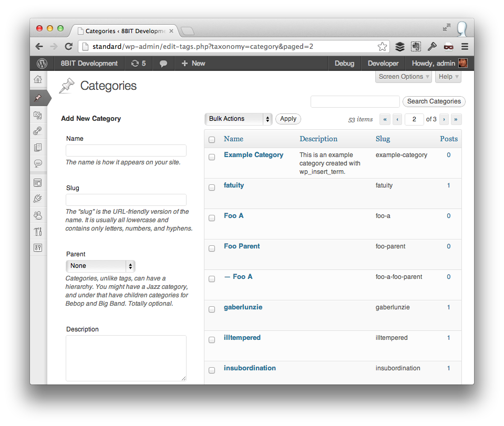Check the Example Category row checkbox
The image size is (504, 426).
coord(212,157)
